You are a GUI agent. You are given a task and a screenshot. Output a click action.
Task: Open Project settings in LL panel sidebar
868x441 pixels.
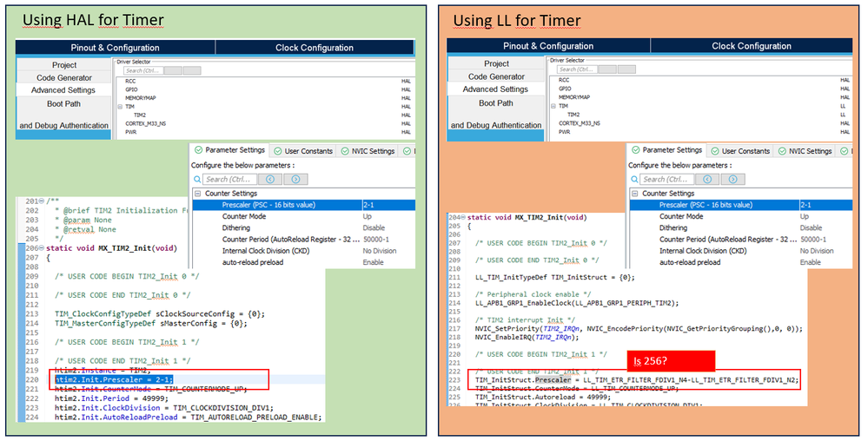point(496,63)
